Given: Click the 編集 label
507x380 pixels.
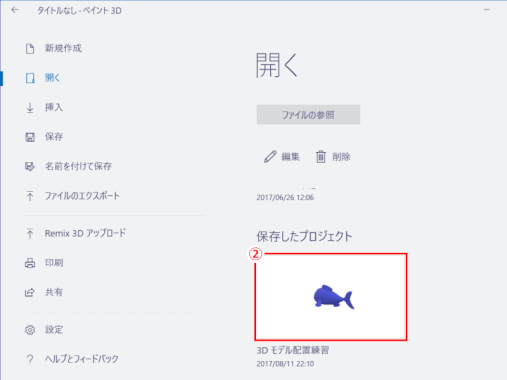Looking at the screenshot, I should [x=290, y=157].
